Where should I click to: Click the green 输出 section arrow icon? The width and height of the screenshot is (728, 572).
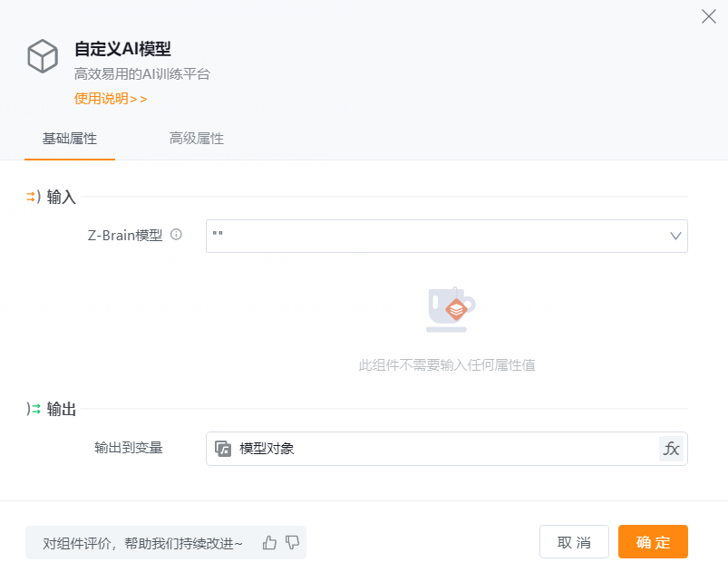(x=34, y=409)
